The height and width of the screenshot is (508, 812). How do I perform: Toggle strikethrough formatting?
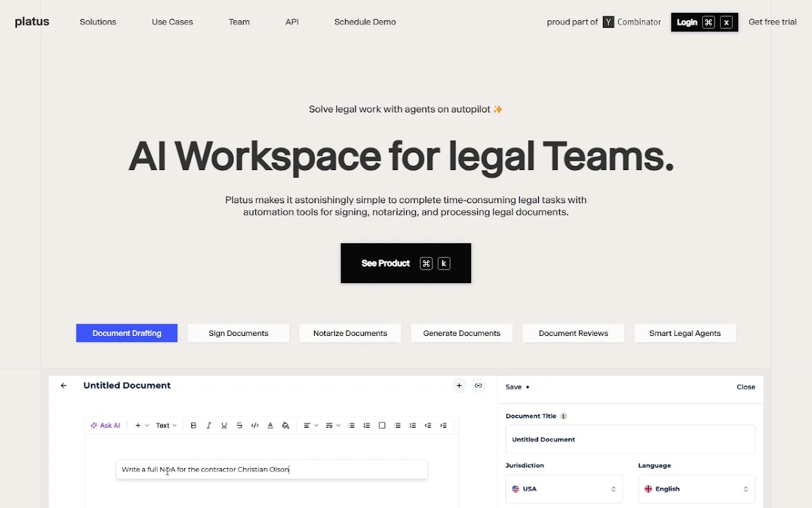[240, 425]
